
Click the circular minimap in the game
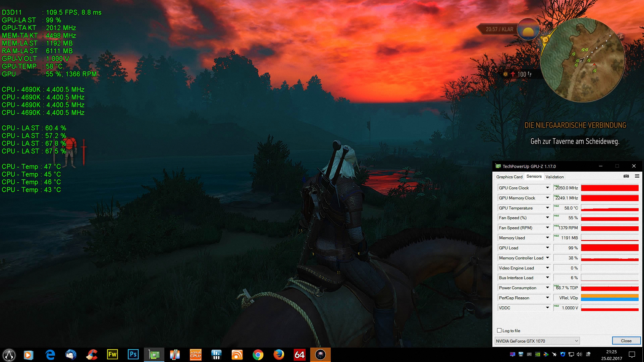pyautogui.click(x=583, y=60)
